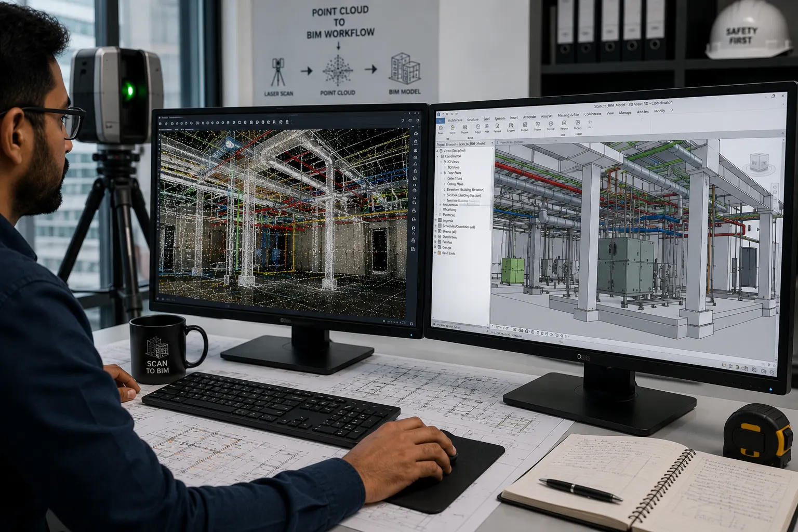This screenshot has width=798, height=532.
Task: Expand the Sheets (all) node
Action: tap(435, 231)
